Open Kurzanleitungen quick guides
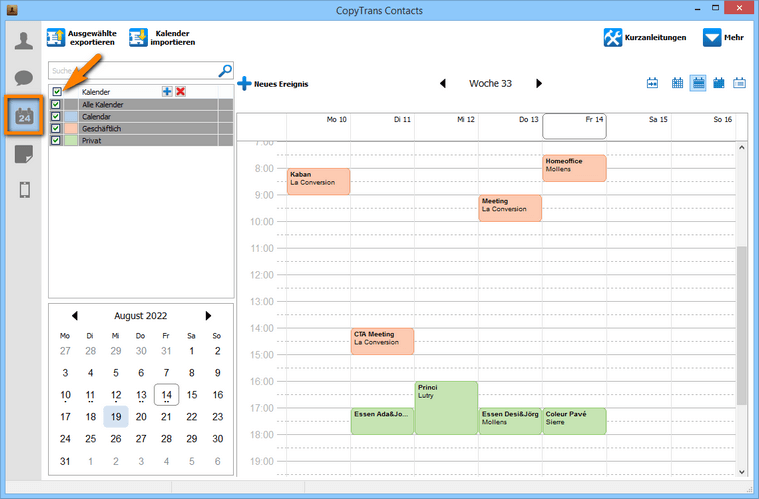Image resolution: width=759 pixels, height=499 pixels. tap(645, 38)
